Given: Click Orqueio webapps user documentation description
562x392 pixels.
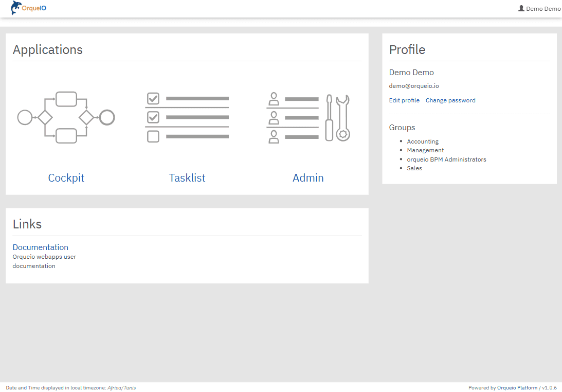Looking at the screenshot, I should tap(44, 261).
